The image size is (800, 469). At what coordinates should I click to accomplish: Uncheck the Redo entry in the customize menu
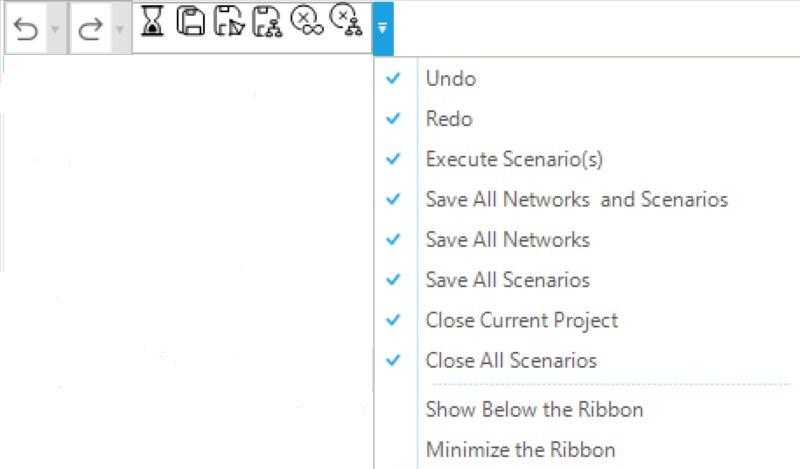(x=449, y=119)
